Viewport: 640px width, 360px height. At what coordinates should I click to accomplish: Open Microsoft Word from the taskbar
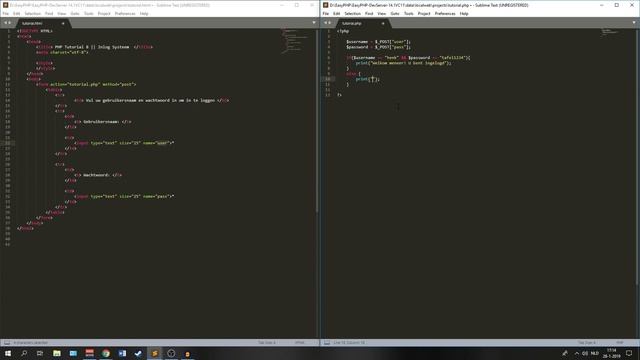[x=122, y=353]
